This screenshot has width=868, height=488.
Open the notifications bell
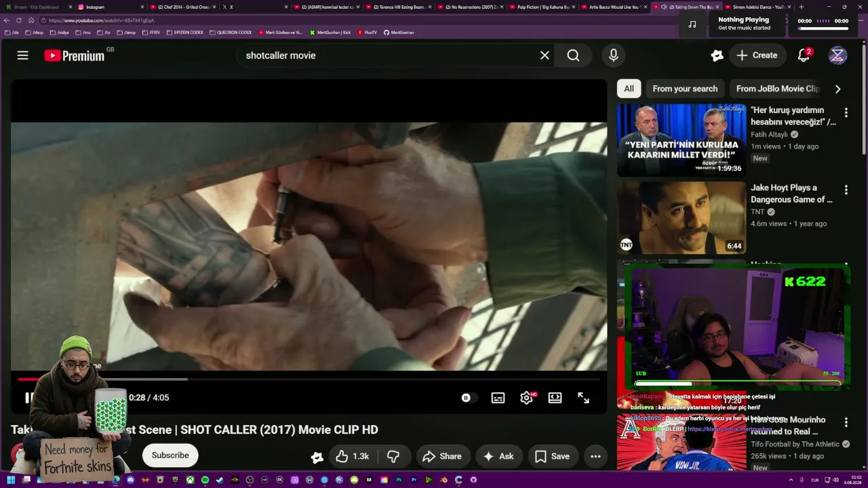tap(804, 56)
